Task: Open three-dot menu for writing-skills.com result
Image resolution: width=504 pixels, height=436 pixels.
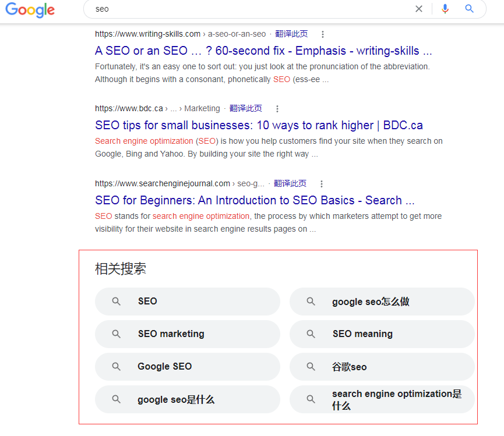Action: 323,34
